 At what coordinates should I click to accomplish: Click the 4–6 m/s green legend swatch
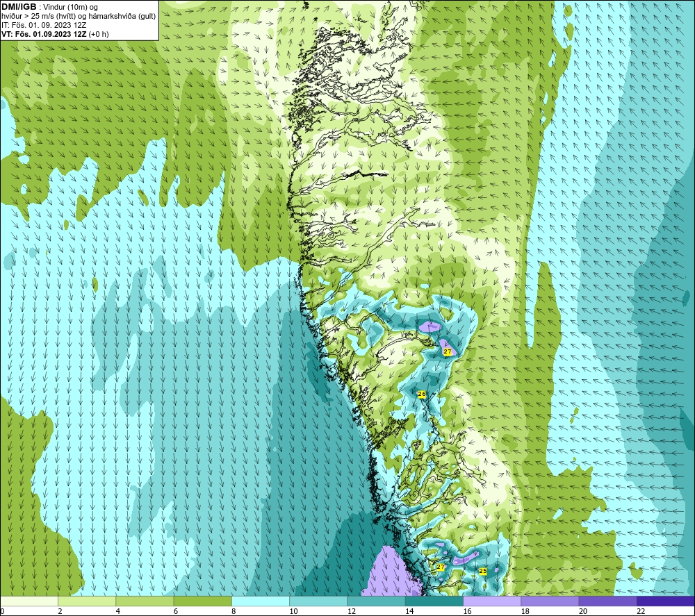145,601
